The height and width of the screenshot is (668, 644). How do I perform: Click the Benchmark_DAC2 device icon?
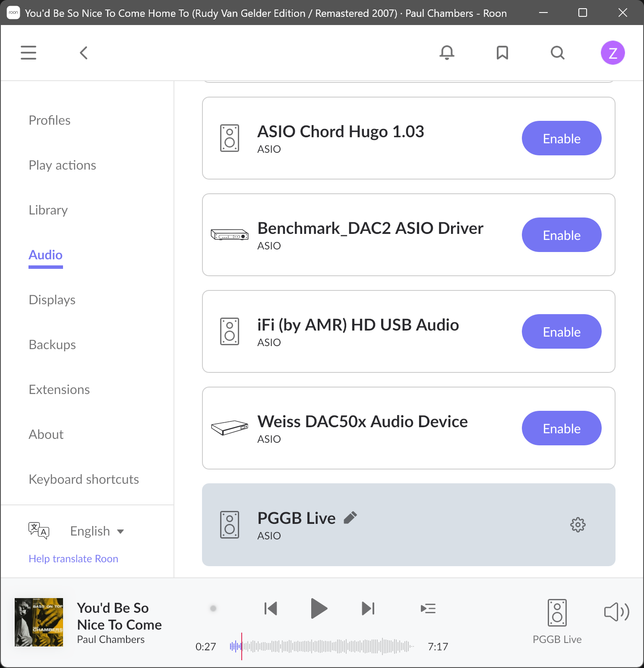click(230, 235)
